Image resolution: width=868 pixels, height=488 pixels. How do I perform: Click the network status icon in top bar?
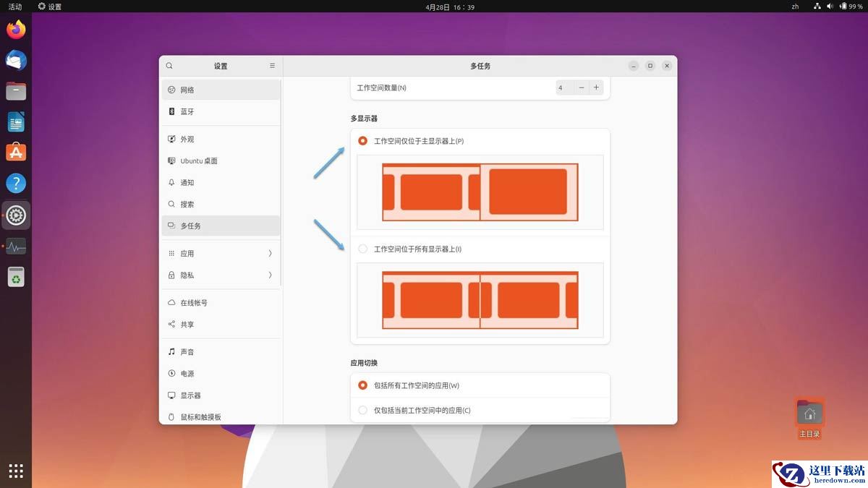click(817, 7)
